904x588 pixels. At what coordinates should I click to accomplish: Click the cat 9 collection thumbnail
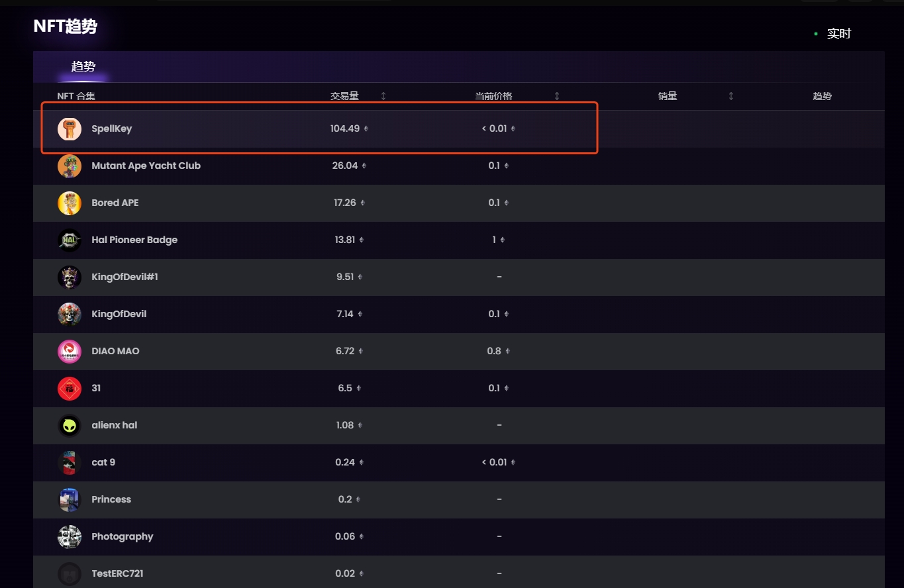[70, 463]
